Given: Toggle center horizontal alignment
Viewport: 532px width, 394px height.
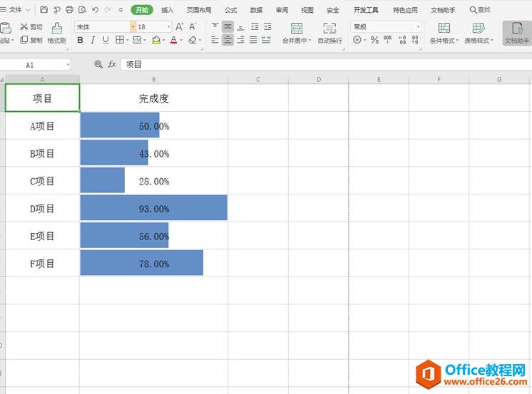Looking at the screenshot, I should click(x=227, y=40).
